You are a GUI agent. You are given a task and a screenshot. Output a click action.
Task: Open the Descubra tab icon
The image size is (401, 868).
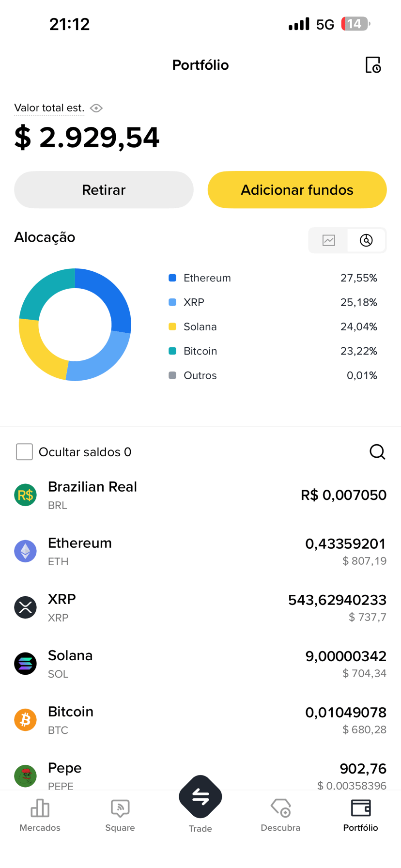(x=280, y=808)
